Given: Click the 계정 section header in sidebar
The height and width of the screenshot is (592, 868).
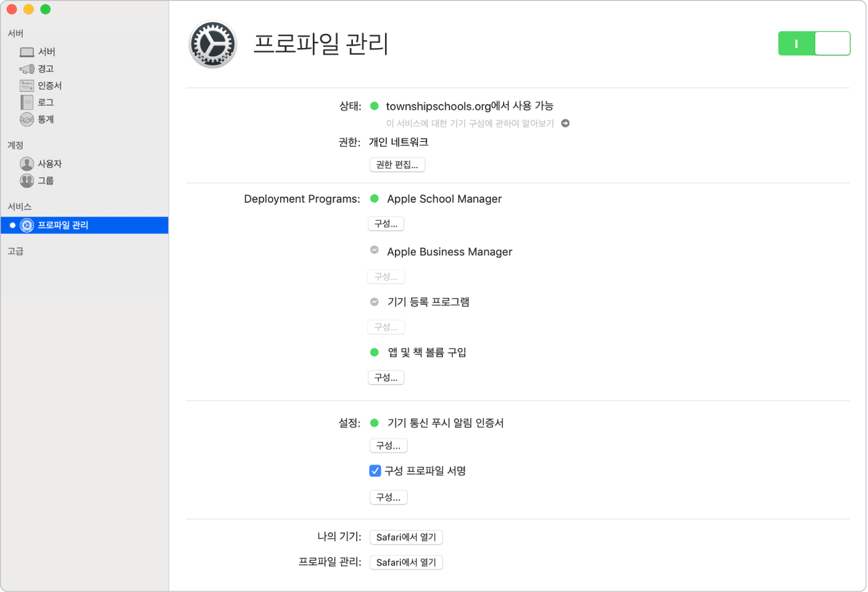Looking at the screenshot, I should [x=15, y=145].
